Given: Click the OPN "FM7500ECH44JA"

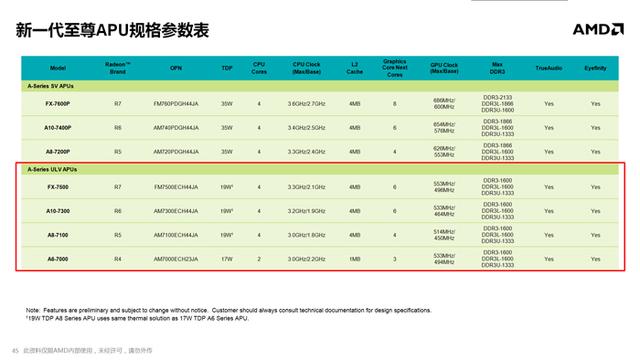Looking at the screenshot, I should coord(176,187).
